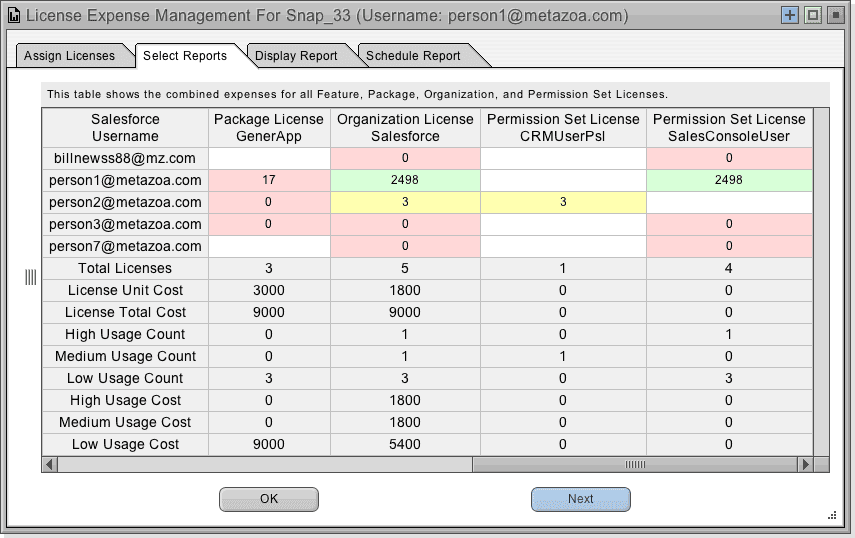Click the 3000 License Unit Cost cell
Image resolution: width=855 pixels, height=538 pixels.
(269, 290)
